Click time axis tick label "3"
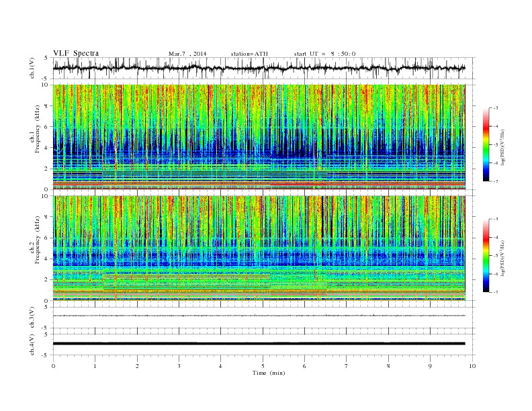532x411 pixels. [x=179, y=366]
